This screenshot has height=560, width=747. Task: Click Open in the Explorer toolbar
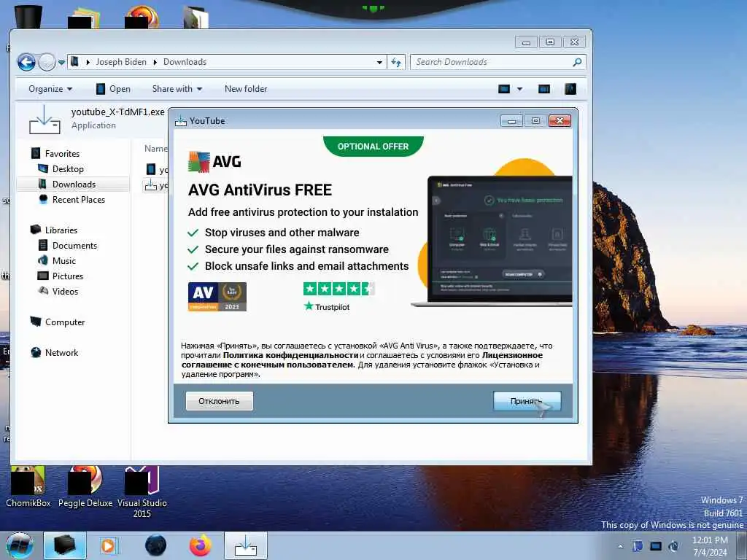click(113, 89)
